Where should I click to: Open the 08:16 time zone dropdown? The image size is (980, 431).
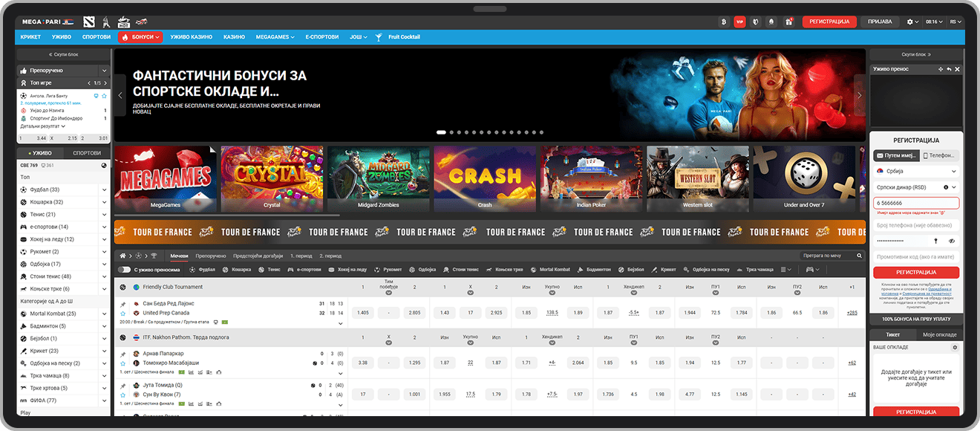[x=934, y=22]
